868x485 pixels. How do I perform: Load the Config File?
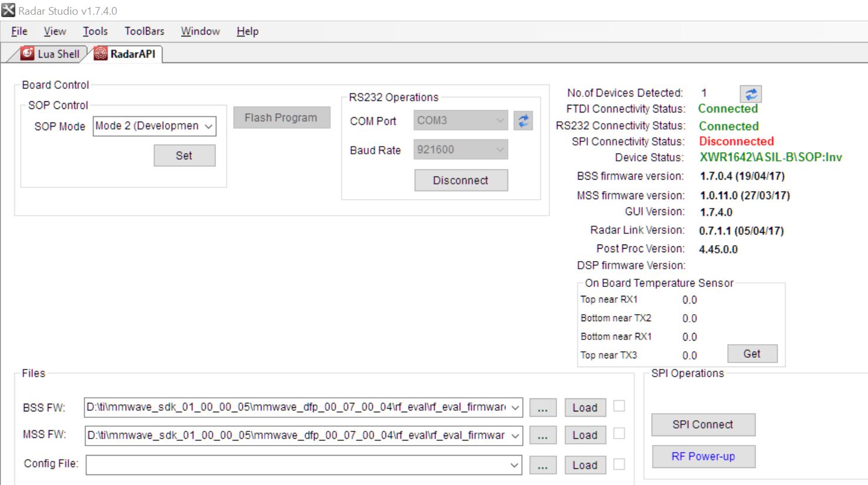coord(585,465)
